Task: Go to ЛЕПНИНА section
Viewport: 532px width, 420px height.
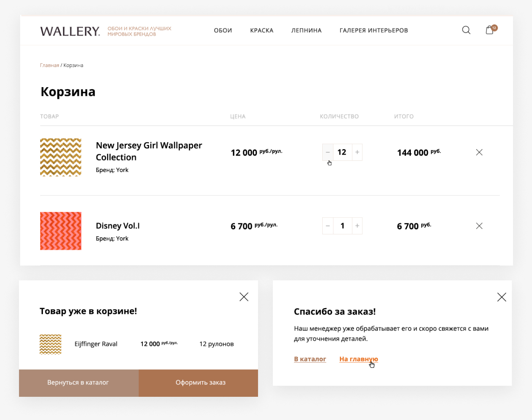Action: click(306, 30)
